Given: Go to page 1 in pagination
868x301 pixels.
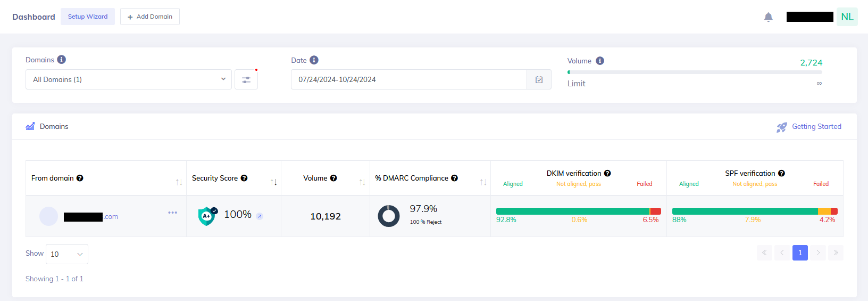Looking at the screenshot, I should coord(800,253).
